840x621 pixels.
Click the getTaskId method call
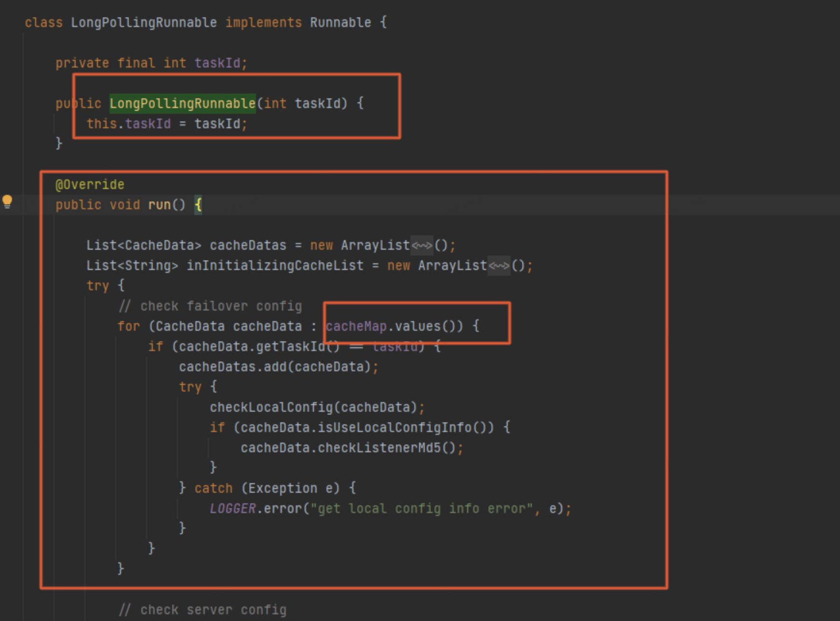click(290, 347)
